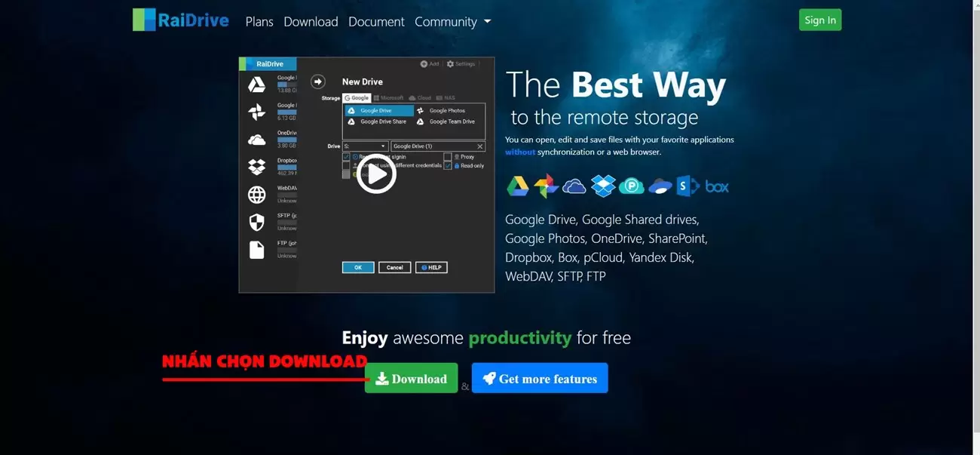This screenshot has width=980, height=455.
Task: Click the blue word 'without'
Action: pos(520,152)
